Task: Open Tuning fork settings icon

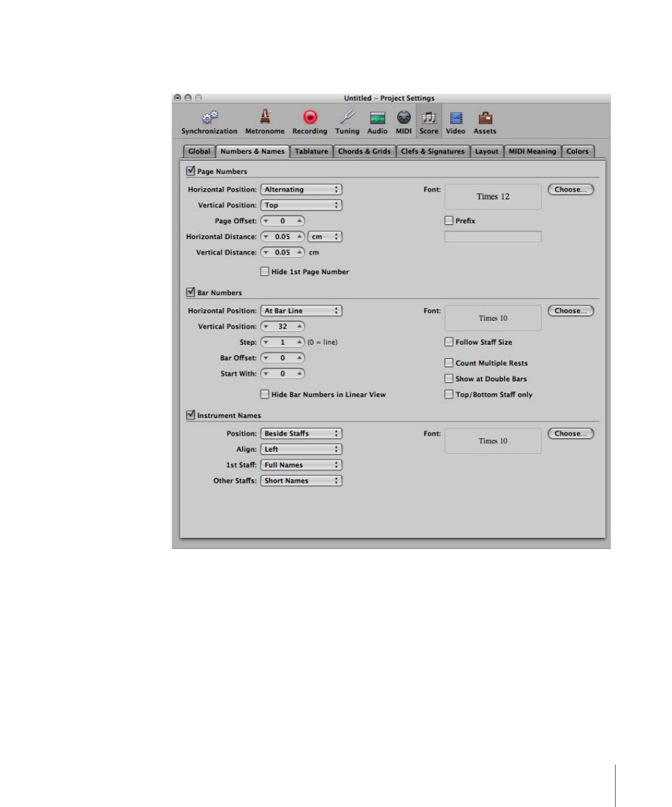Action: pyautogui.click(x=347, y=117)
